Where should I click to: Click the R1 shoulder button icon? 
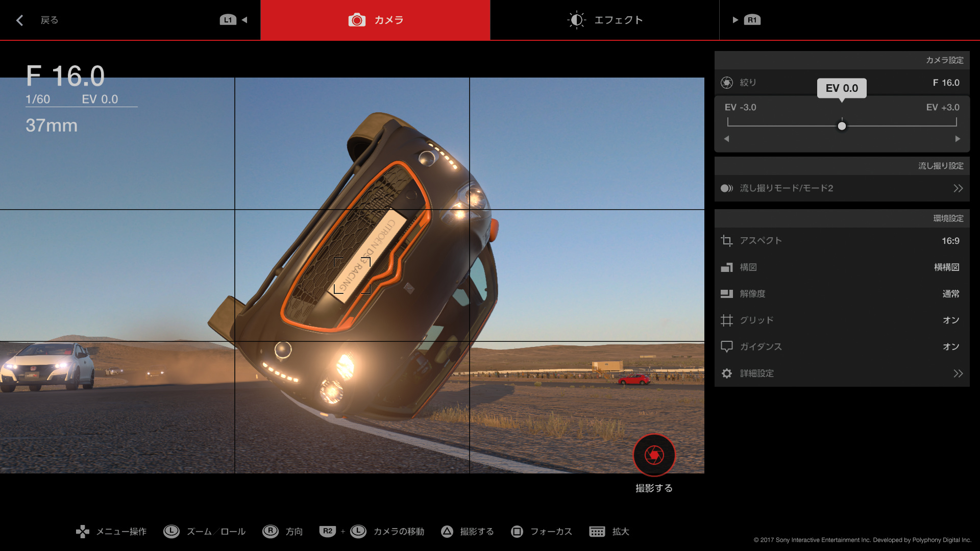[752, 20]
